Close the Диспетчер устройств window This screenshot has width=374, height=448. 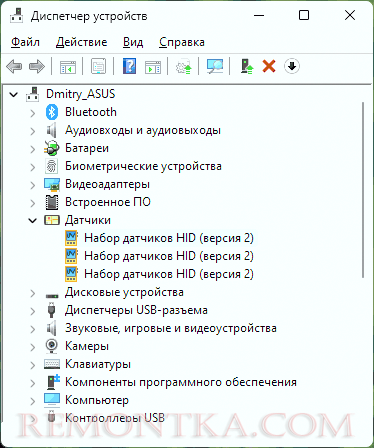(x=350, y=15)
